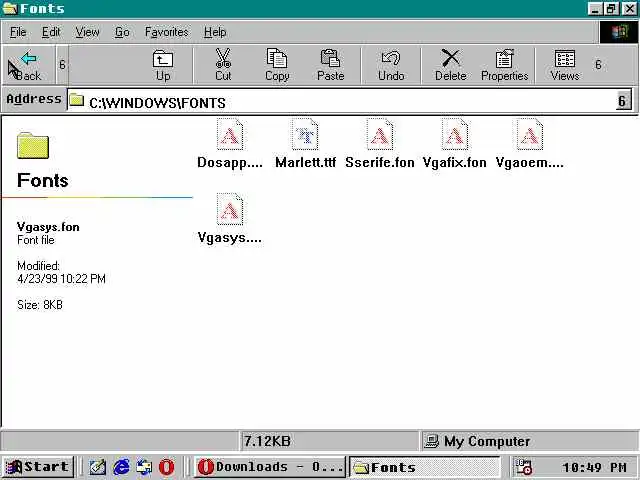
Task: Open the Edit menu
Action: point(51,32)
